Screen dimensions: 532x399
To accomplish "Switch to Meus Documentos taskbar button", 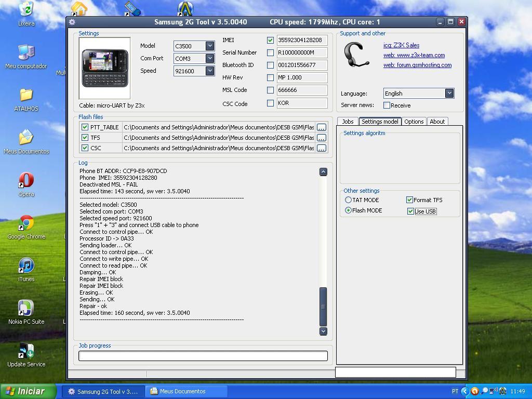I will coord(186,391).
